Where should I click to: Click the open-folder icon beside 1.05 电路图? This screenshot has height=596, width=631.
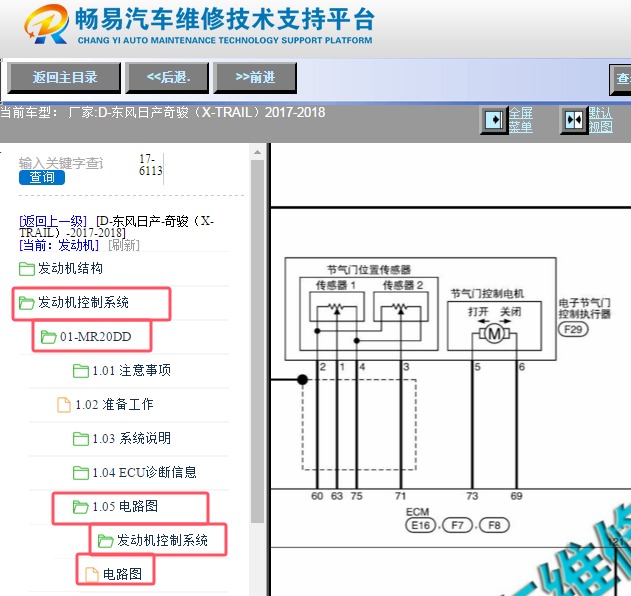80,507
